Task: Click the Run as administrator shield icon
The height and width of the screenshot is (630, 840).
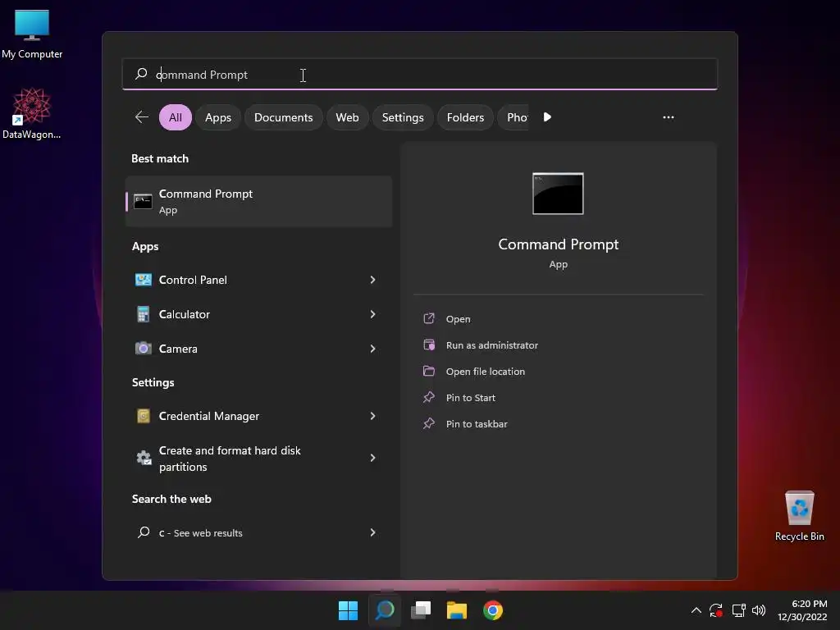Action: coord(429,345)
